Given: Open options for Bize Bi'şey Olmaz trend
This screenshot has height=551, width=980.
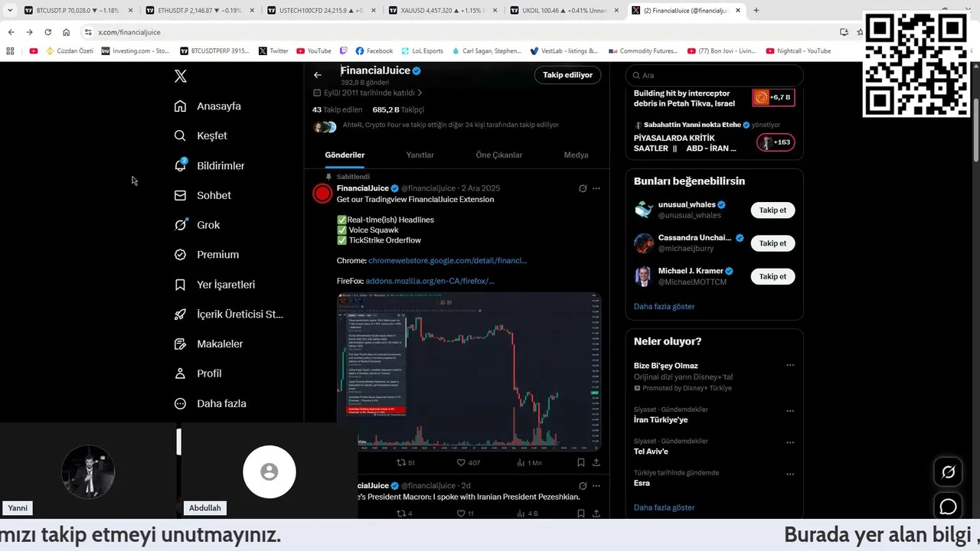Looking at the screenshot, I should click(790, 365).
